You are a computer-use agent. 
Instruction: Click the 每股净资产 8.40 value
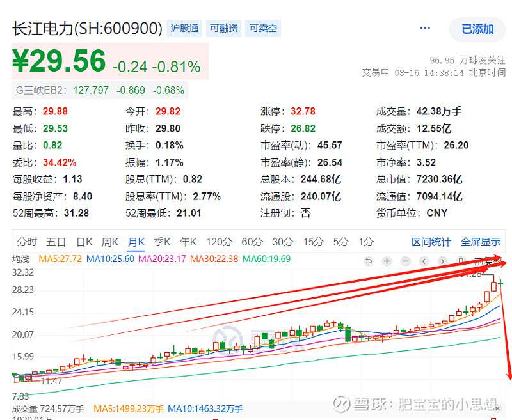83,197
